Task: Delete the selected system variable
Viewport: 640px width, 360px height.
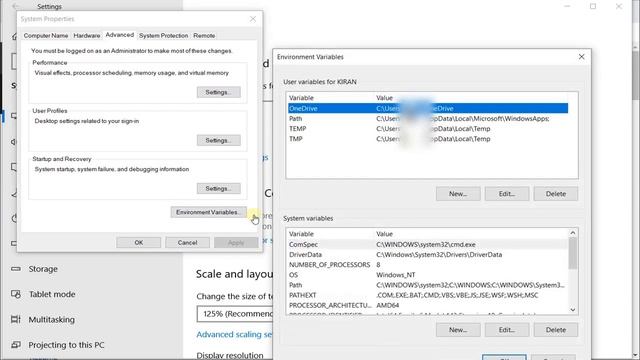Action: point(556,330)
